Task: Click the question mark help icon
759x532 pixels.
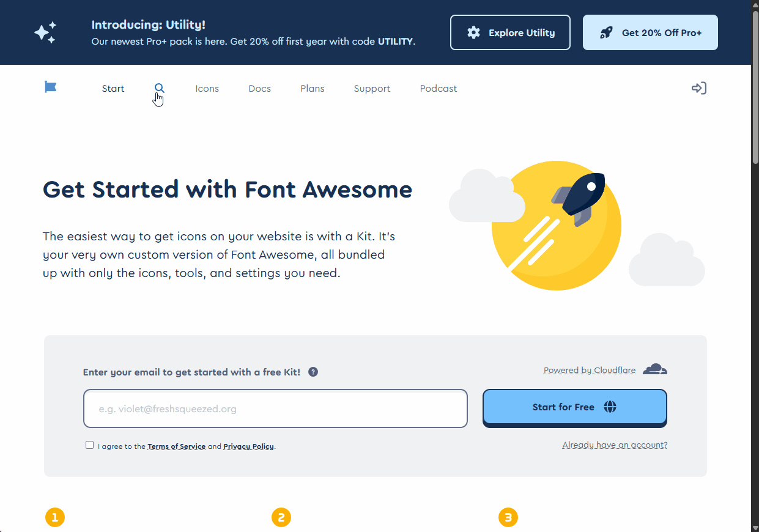Action: (x=313, y=372)
